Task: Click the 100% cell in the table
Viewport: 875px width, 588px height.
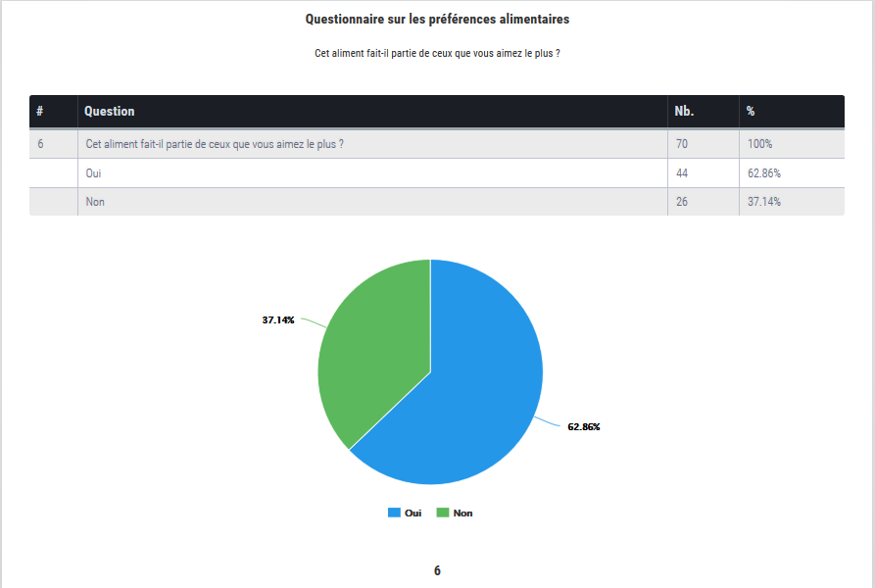Action: click(x=759, y=144)
